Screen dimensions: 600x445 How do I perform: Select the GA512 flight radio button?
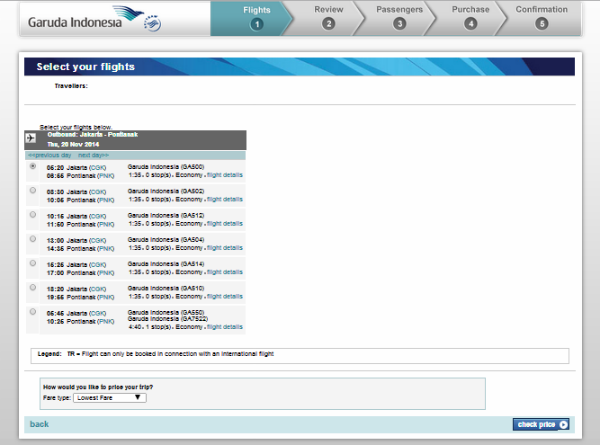click(x=33, y=215)
